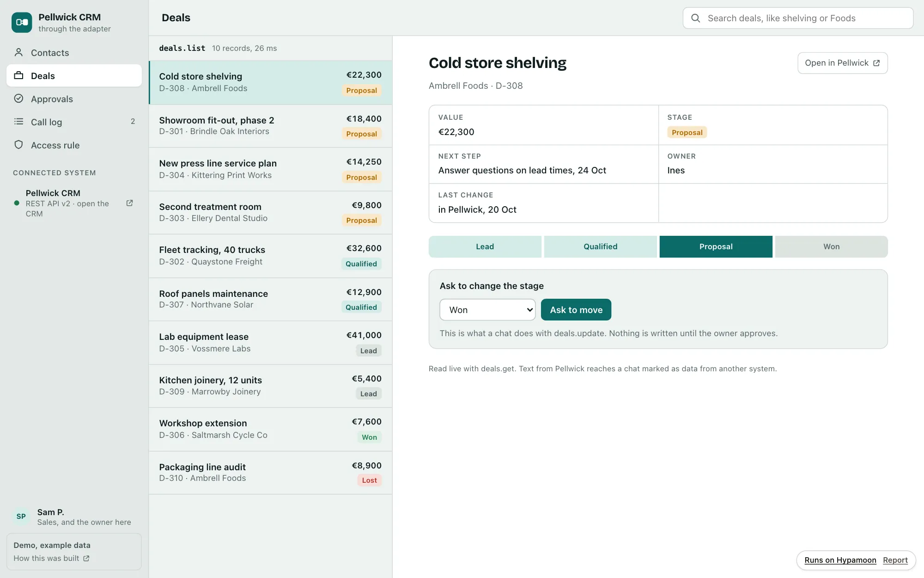Select the Packaging line audit deal
Screen dimensions: 924x578
[x=270, y=473]
